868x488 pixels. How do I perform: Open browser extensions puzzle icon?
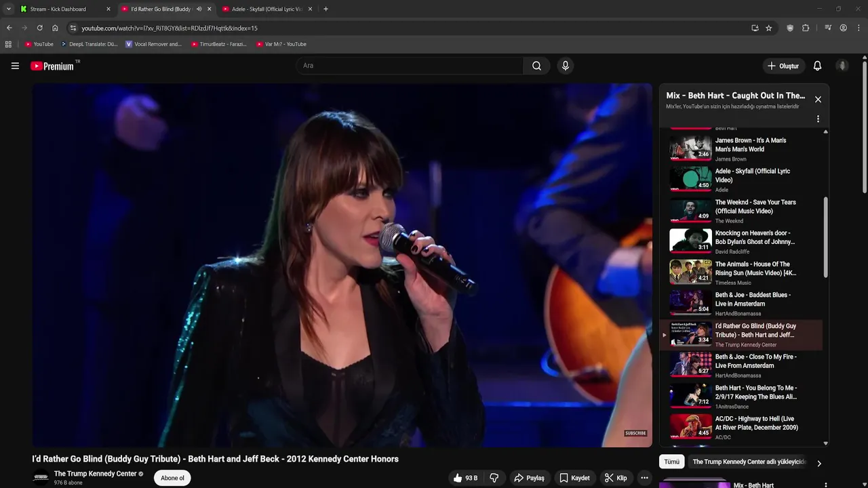pyautogui.click(x=806, y=28)
